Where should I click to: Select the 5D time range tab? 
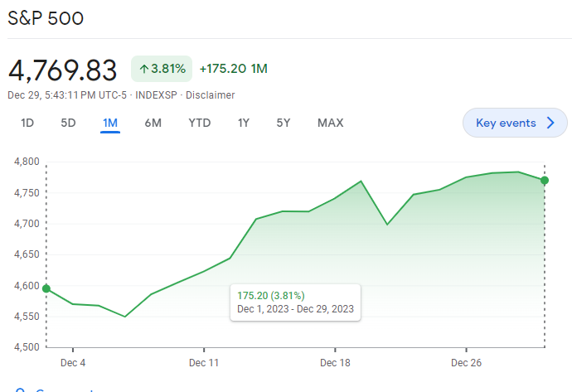[68, 123]
